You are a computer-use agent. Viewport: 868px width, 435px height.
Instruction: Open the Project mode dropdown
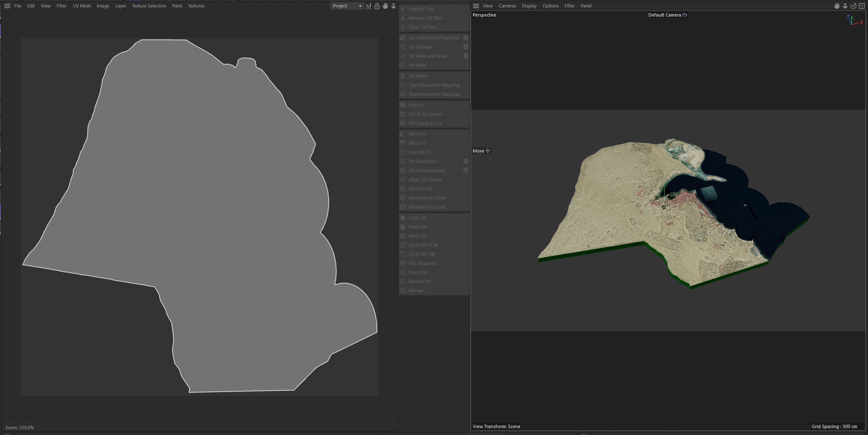(x=347, y=6)
